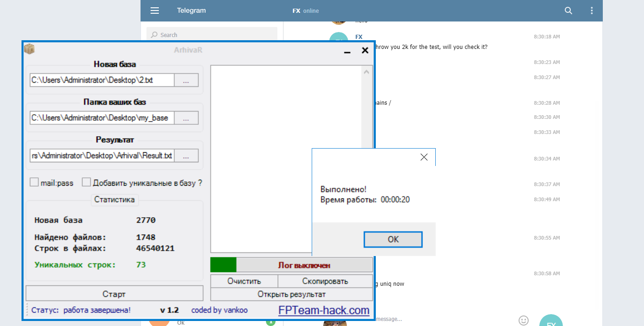Click the Telegram Search field
The width and height of the screenshot is (644, 326).
(212, 35)
